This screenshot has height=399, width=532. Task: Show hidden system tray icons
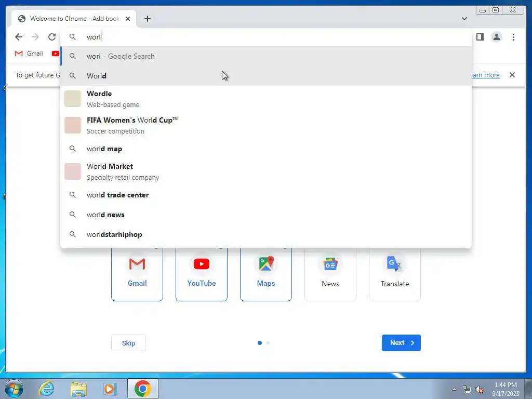454,389
